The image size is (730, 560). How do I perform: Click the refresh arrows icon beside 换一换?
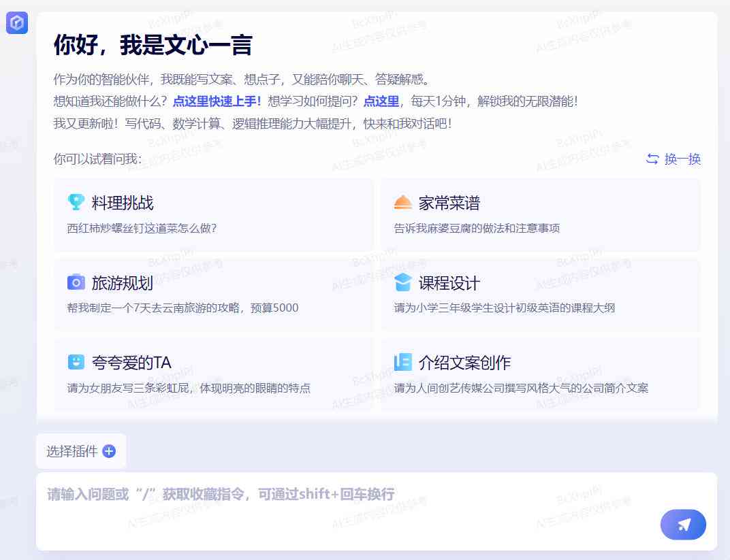[652, 159]
